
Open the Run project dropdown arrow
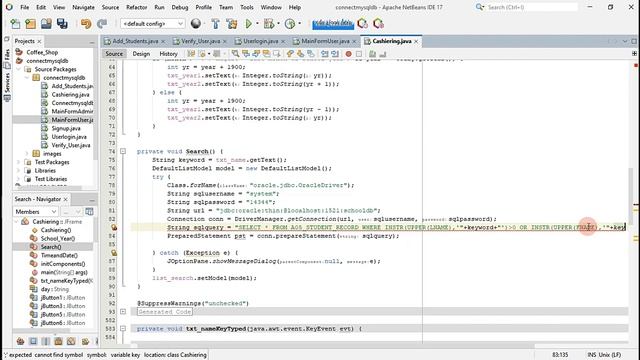pyautogui.click(x=257, y=24)
